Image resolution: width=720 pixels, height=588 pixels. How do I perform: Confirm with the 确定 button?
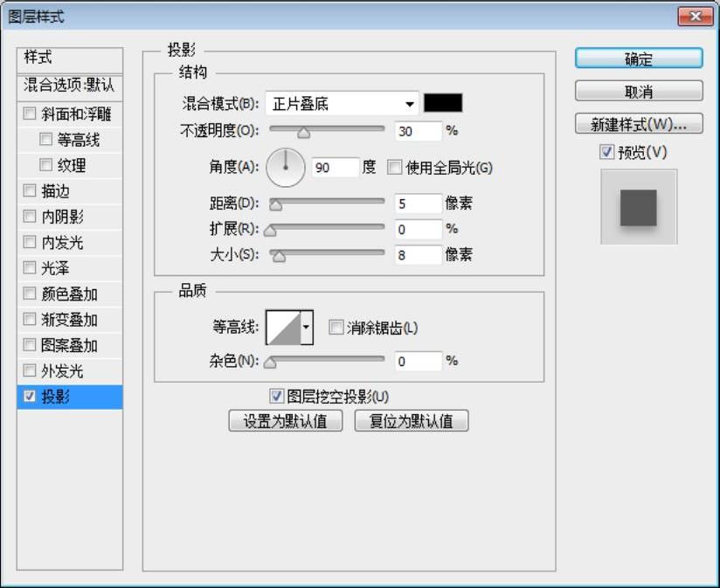[639, 59]
